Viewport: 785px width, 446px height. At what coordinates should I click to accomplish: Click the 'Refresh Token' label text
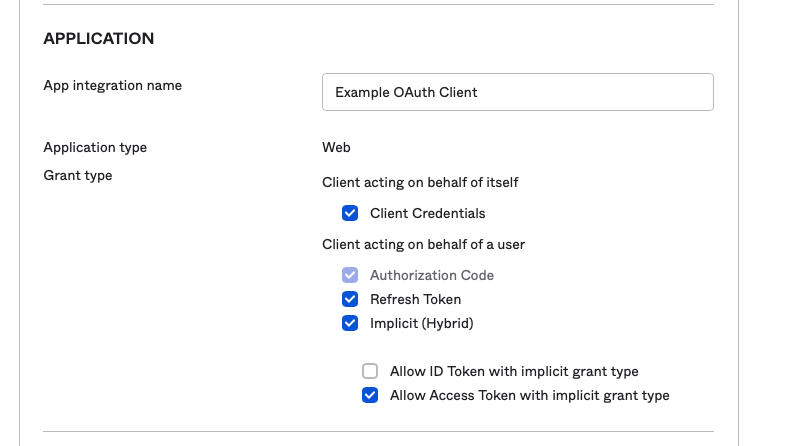(416, 299)
